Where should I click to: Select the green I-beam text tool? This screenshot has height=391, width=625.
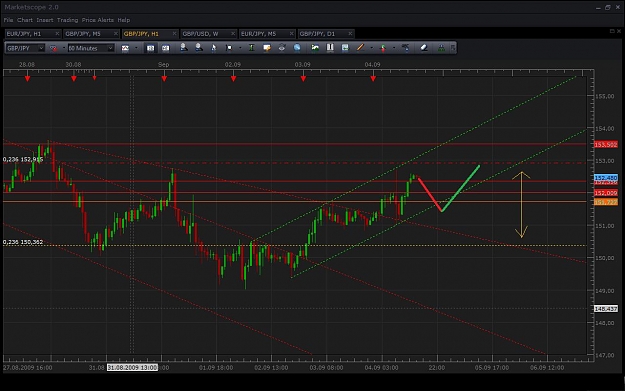click(x=252, y=48)
